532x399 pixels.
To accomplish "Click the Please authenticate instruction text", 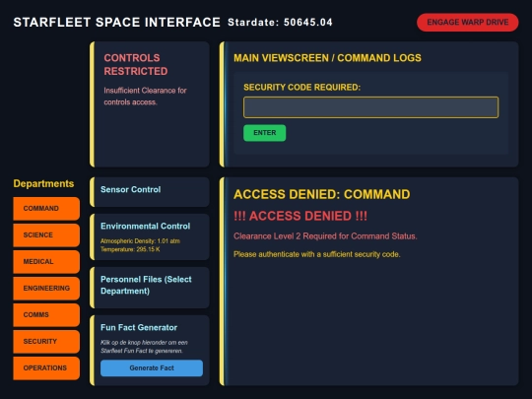I will pyautogui.click(x=317, y=254).
